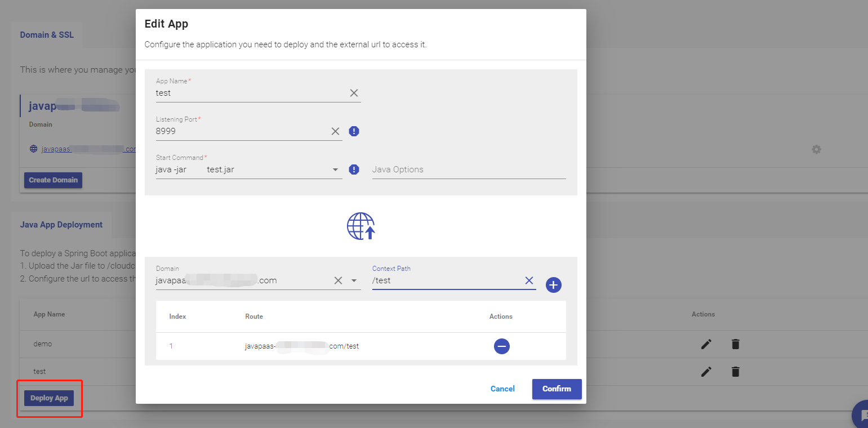Clear the Domain selection with its X icon
The width and height of the screenshot is (868, 428).
(338, 280)
